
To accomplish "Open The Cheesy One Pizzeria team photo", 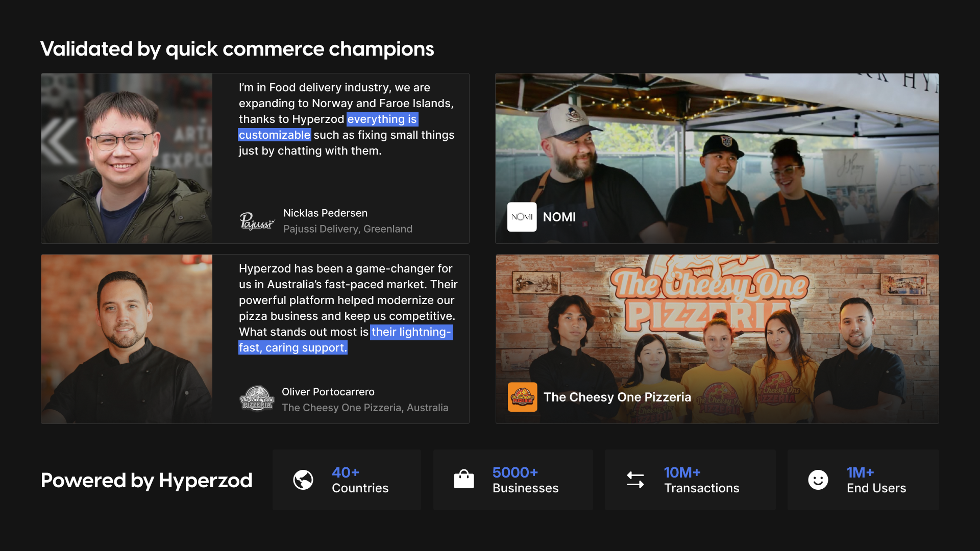I will [x=717, y=339].
